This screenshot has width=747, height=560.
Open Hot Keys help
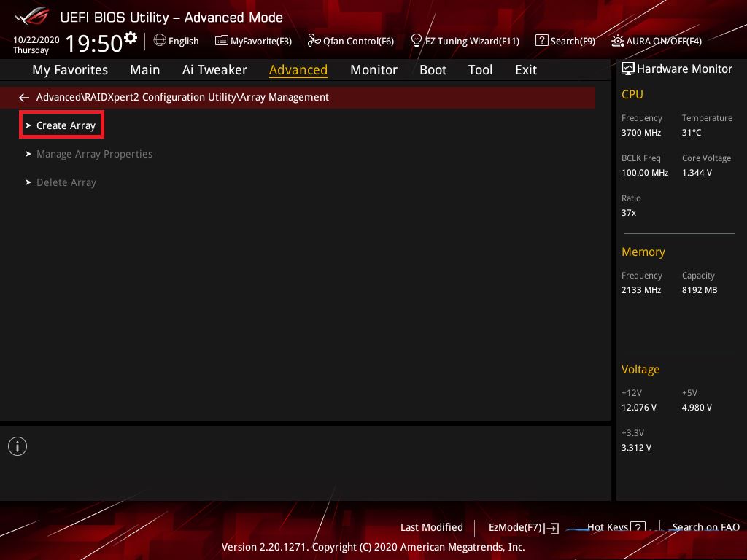click(x=616, y=526)
